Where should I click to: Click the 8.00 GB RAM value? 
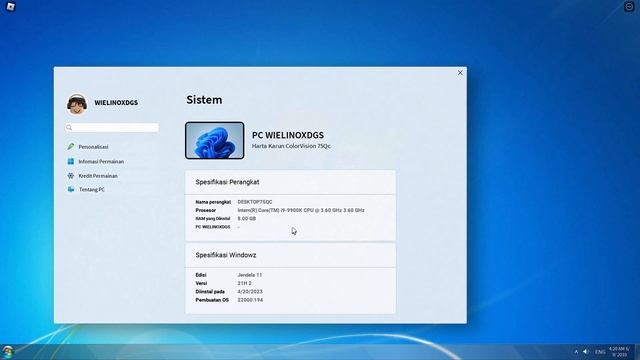[x=247, y=219]
